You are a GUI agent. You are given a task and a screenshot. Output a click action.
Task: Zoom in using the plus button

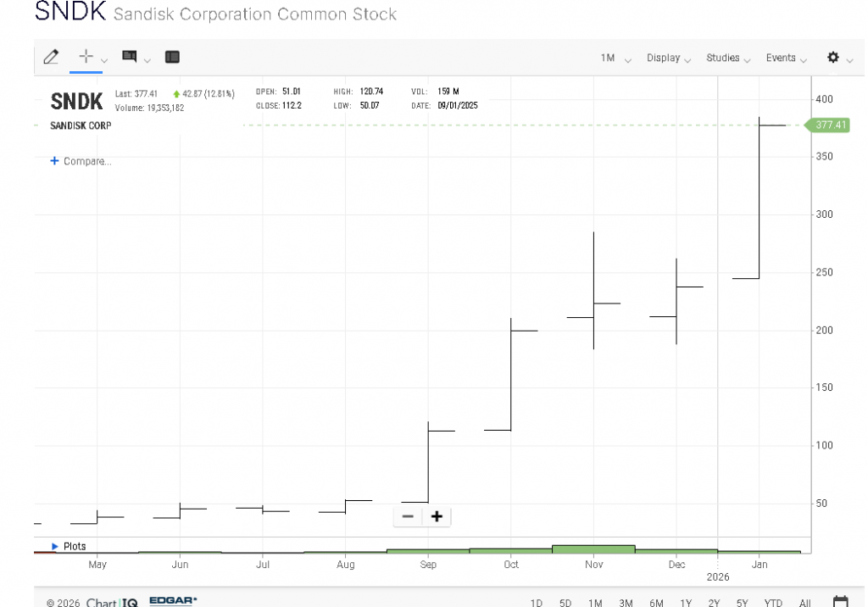coord(437,516)
